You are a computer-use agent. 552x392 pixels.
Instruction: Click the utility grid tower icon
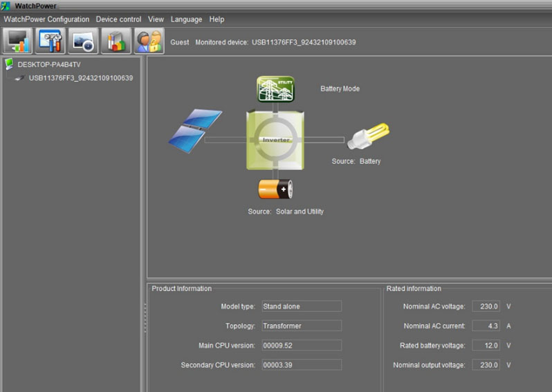276,89
